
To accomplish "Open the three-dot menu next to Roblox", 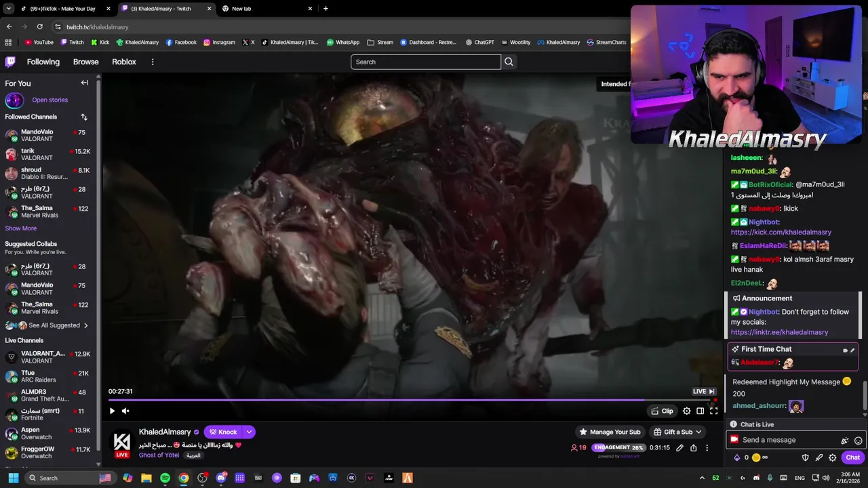I will point(153,62).
